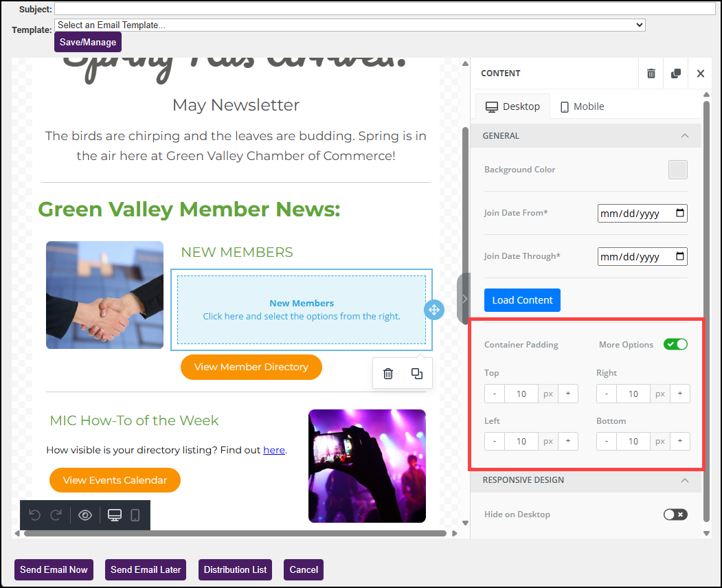Click the undo arrow in editor toolbar
Viewport: 722px width, 588px height.
pyautogui.click(x=34, y=514)
